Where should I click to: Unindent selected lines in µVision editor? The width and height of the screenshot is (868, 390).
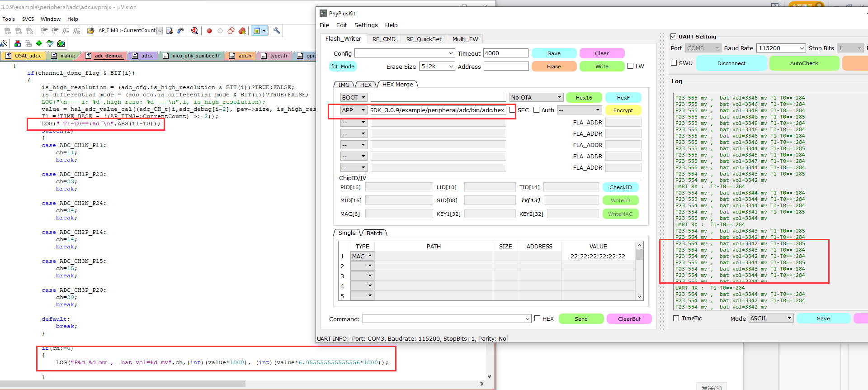pyautogui.click(x=55, y=31)
